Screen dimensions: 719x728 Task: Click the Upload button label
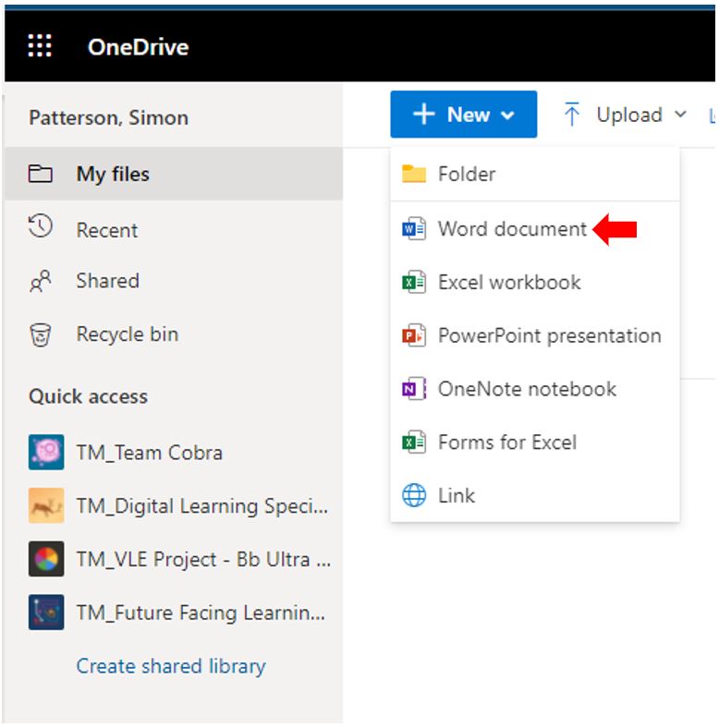click(629, 115)
